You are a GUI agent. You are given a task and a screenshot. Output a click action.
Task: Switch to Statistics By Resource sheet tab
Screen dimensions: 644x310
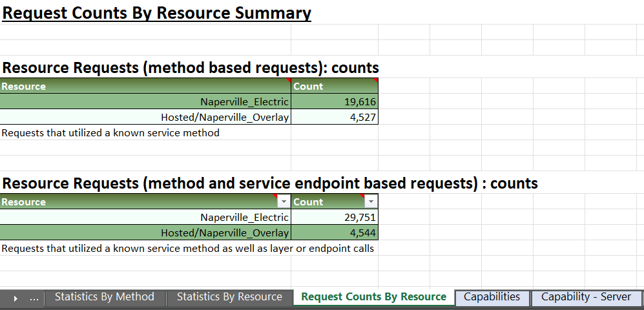[229, 297]
